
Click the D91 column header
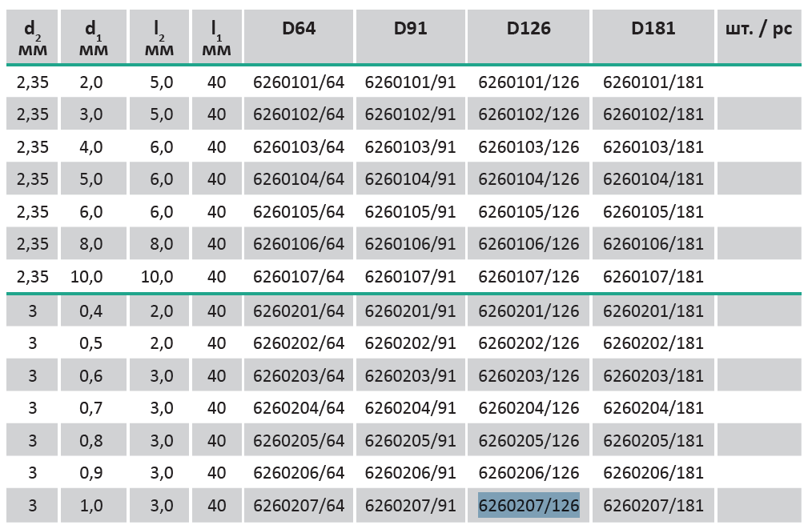pyautogui.click(x=410, y=29)
